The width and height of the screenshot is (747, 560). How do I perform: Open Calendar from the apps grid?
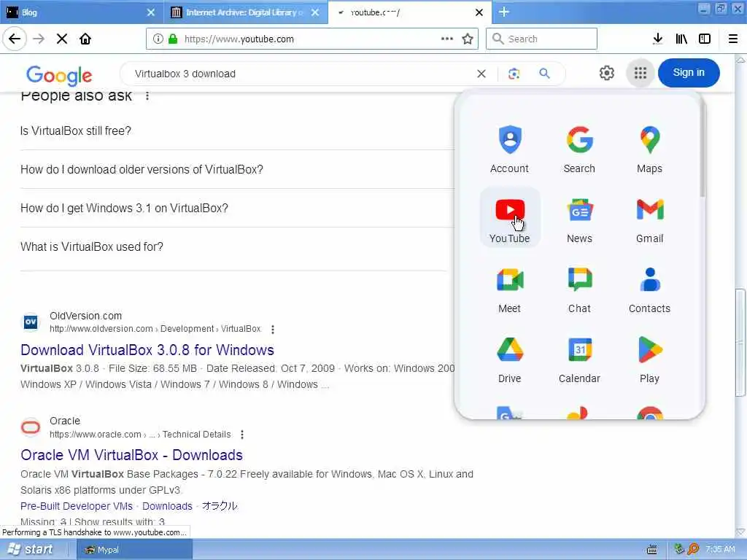click(x=579, y=359)
